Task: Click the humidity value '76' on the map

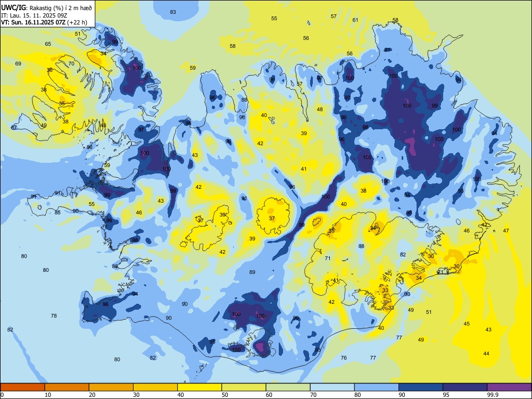Action: (x=344, y=358)
